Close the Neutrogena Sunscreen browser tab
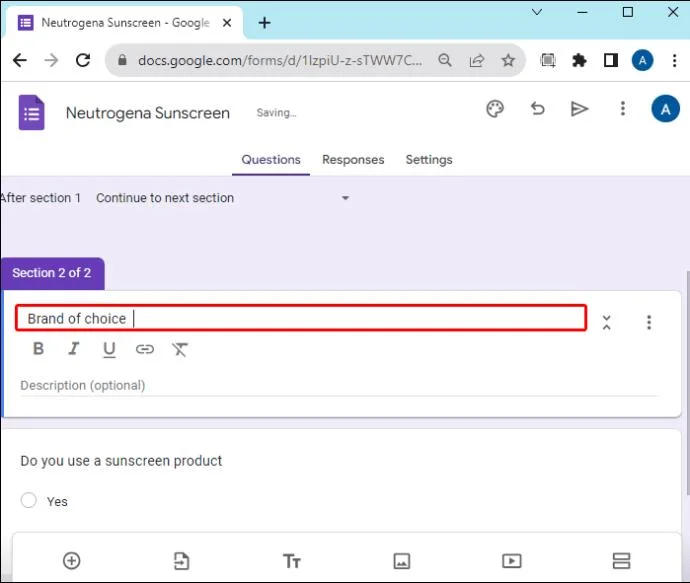The height and width of the screenshot is (583, 690). pyautogui.click(x=227, y=22)
